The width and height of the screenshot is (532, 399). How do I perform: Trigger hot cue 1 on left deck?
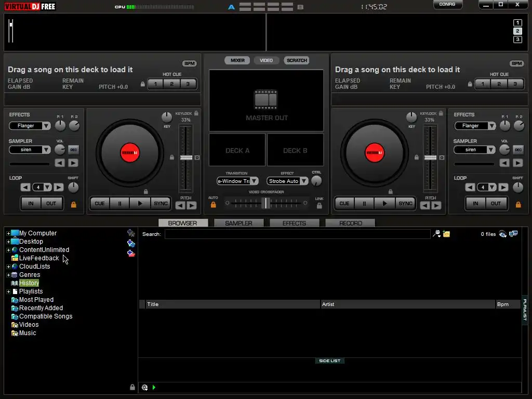(x=155, y=84)
